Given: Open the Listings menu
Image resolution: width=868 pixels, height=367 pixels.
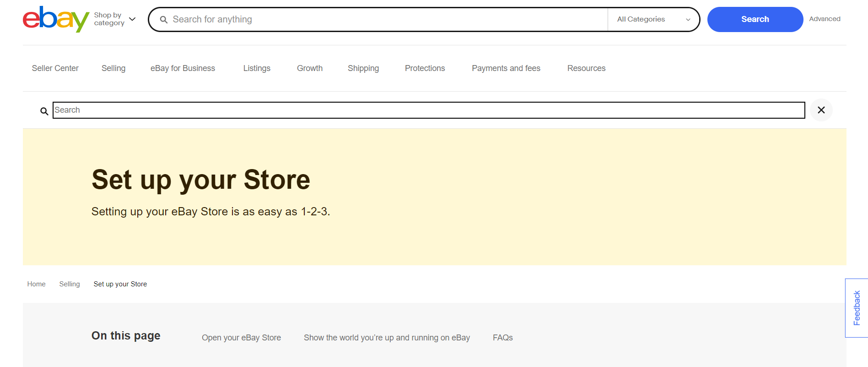Looking at the screenshot, I should click(x=257, y=68).
